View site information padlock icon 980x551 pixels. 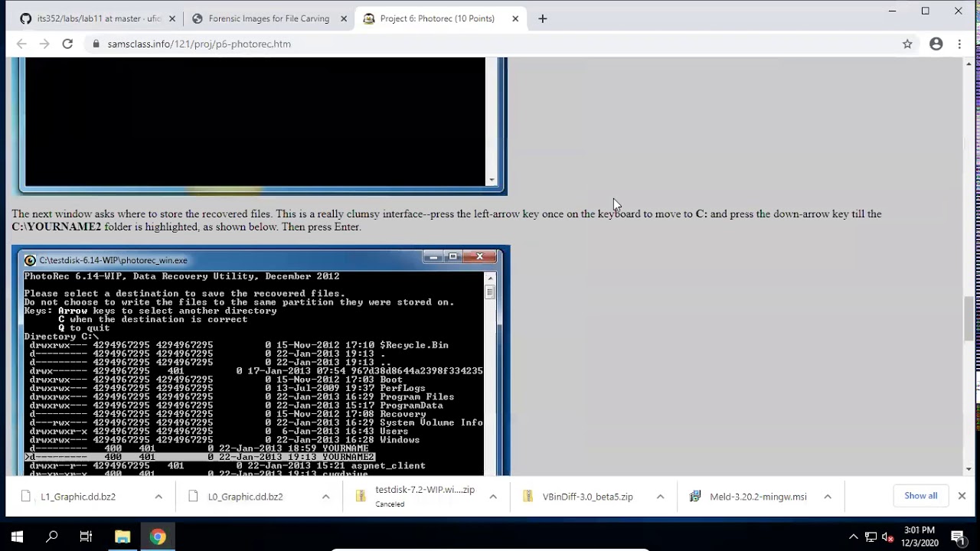coord(96,44)
